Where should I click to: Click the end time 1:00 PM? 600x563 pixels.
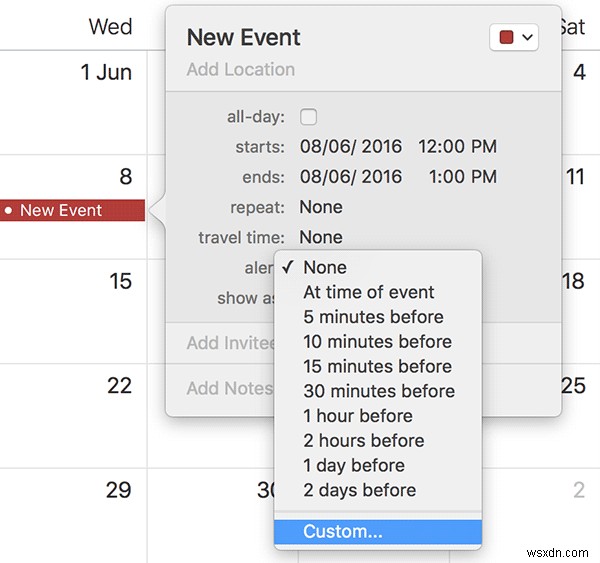461,177
